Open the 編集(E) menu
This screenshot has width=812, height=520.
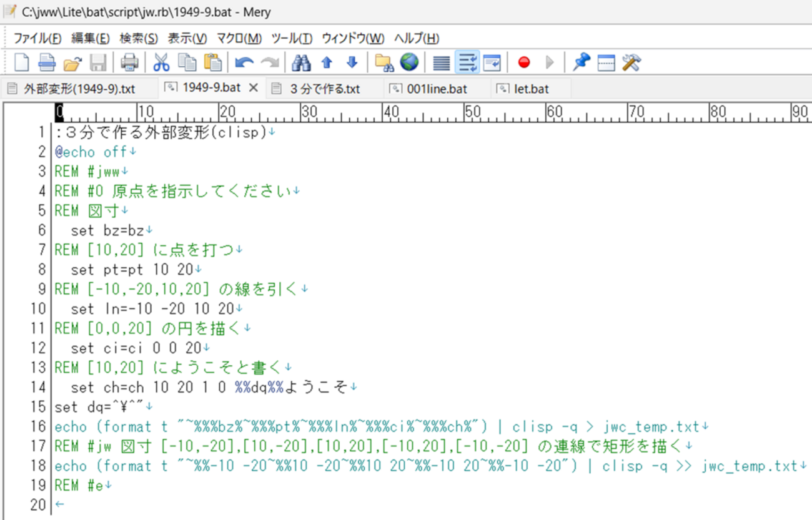91,38
